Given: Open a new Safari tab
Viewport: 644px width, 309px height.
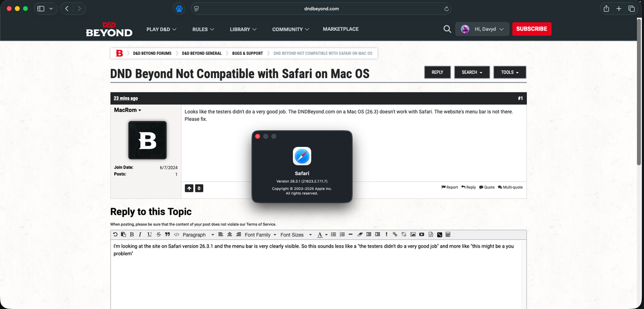Looking at the screenshot, I should 619,9.
